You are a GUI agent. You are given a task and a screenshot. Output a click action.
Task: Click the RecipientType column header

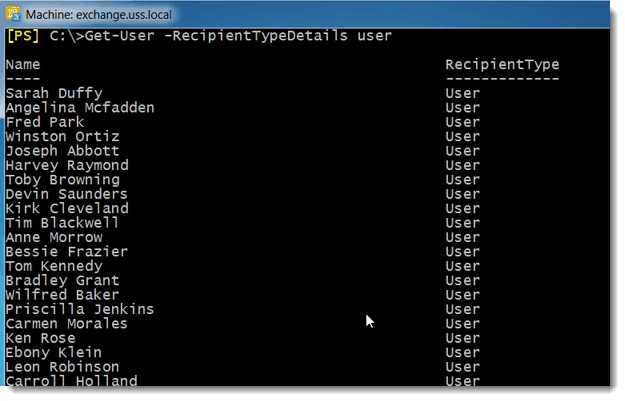[502, 65]
